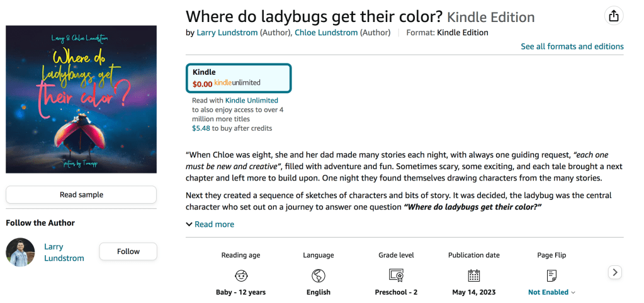The image size is (644, 303).
Task: Open the Not Enabled Page Flip dropdown
Action: coord(551,292)
